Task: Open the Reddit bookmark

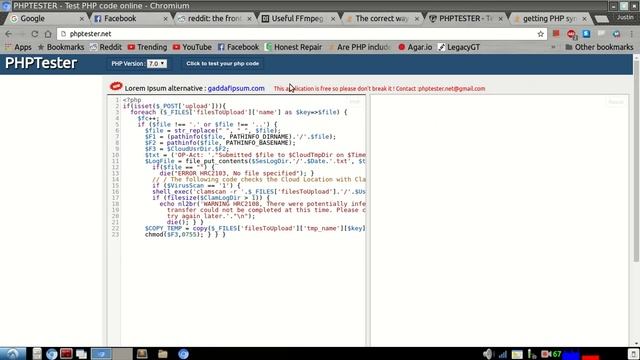Action: [106, 47]
